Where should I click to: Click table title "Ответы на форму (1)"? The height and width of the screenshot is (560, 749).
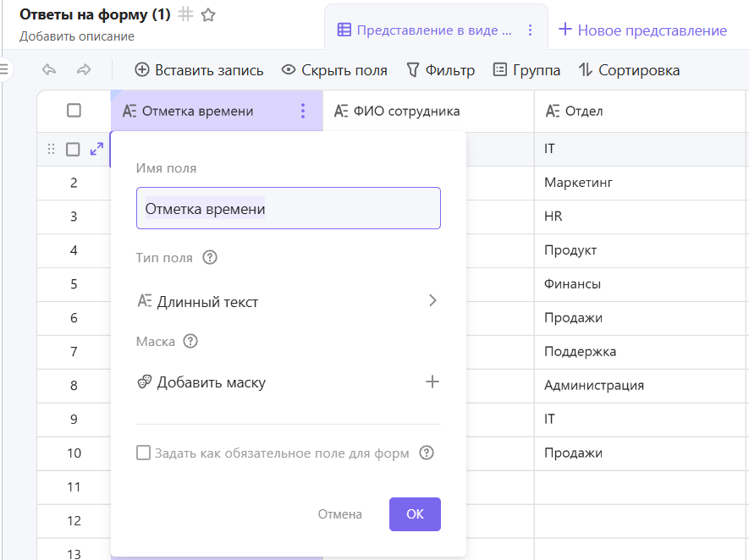(x=95, y=14)
